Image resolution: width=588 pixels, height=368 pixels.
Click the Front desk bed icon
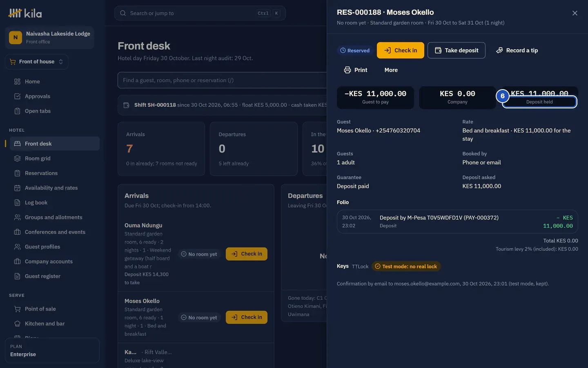click(x=17, y=144)
